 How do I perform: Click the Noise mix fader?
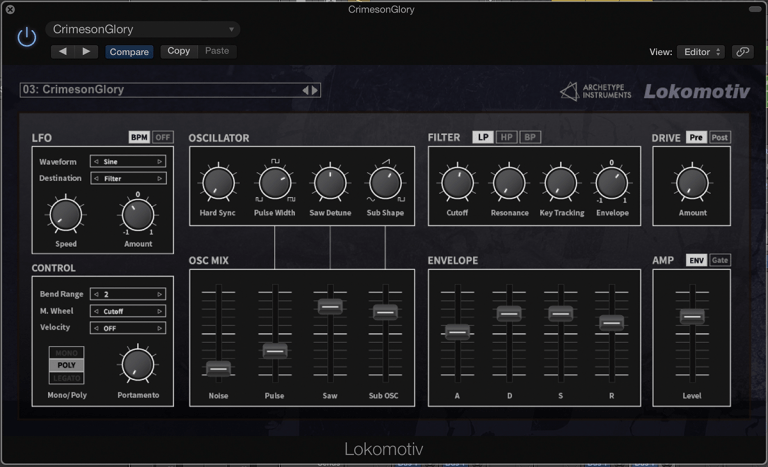click(218, 369)
